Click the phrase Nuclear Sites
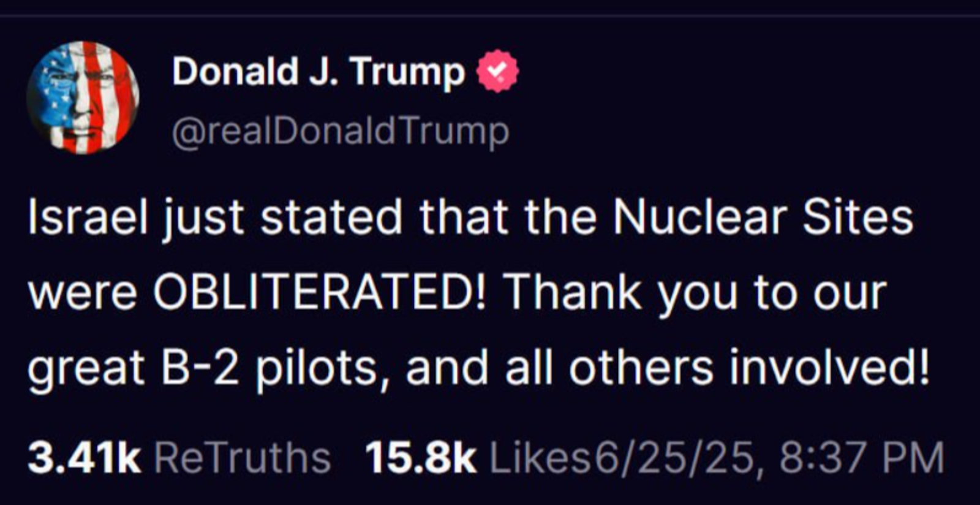This screenshot has height=505, width=980. (x=763, y=217)
